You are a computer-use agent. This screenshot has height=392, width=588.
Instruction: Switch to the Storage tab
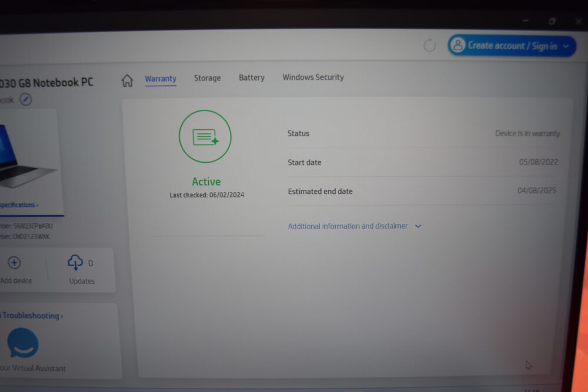208,78
